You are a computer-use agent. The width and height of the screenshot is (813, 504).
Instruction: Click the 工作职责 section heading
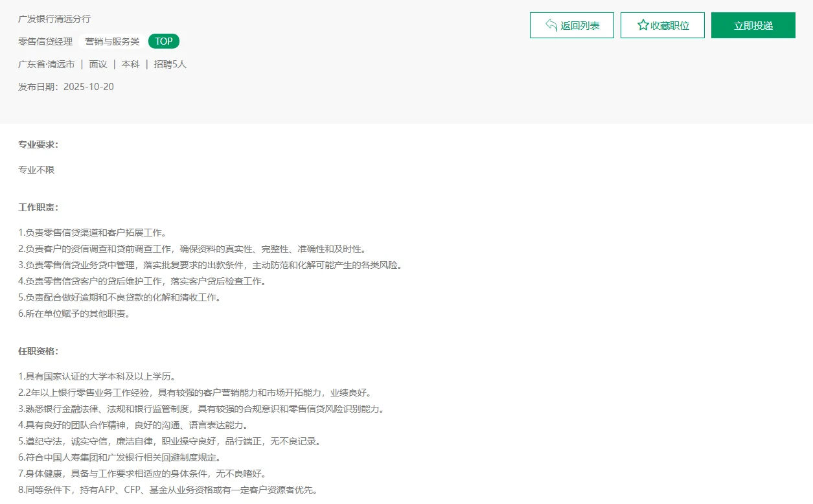[x=38, y=207]
